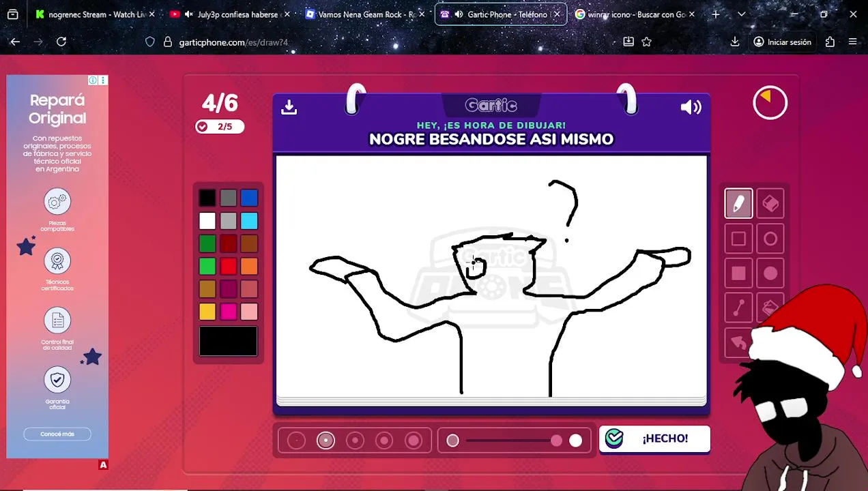Select the largest brush size

pyautogui.click(x=414, y=441)
